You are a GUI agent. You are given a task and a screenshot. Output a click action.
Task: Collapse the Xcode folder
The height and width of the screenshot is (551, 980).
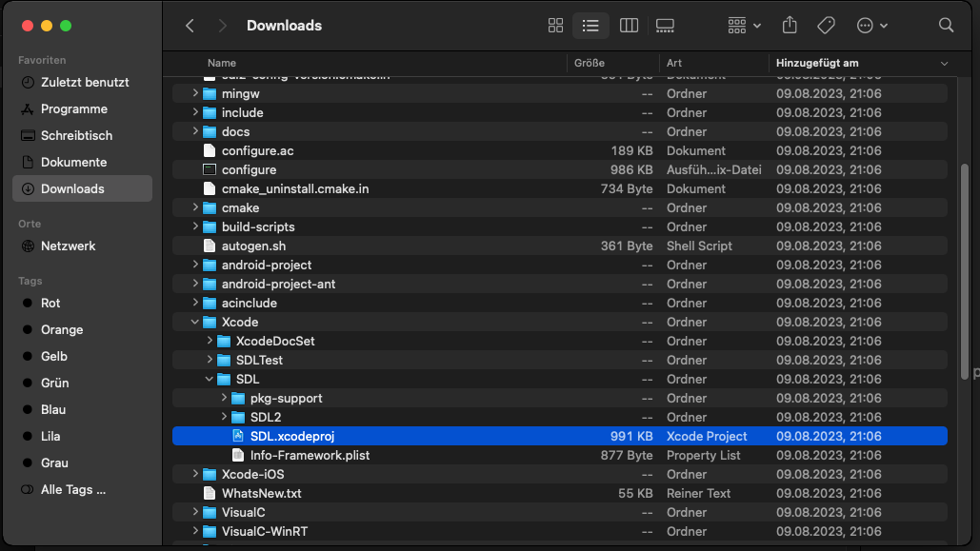[x=195, y=322]
